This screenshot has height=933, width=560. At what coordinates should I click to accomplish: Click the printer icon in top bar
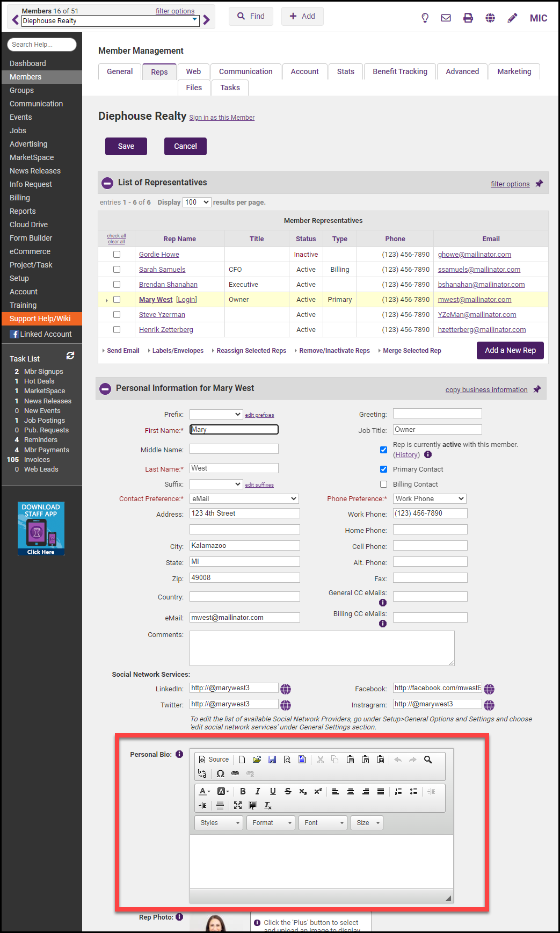pyautogui.click(x=468, y=18)
